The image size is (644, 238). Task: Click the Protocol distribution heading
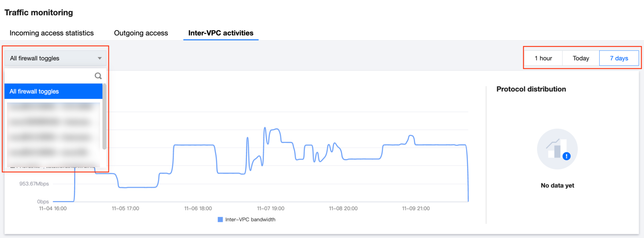(531, 89)
